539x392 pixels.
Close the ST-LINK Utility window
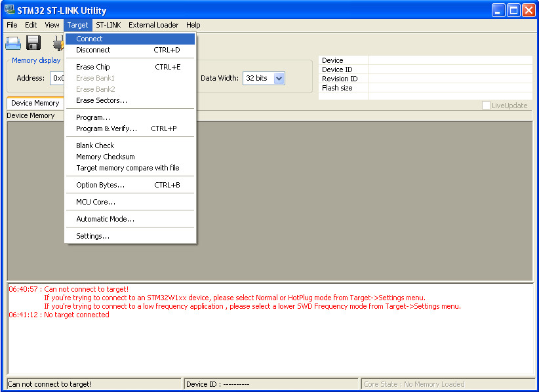click(x=529, y=10)
